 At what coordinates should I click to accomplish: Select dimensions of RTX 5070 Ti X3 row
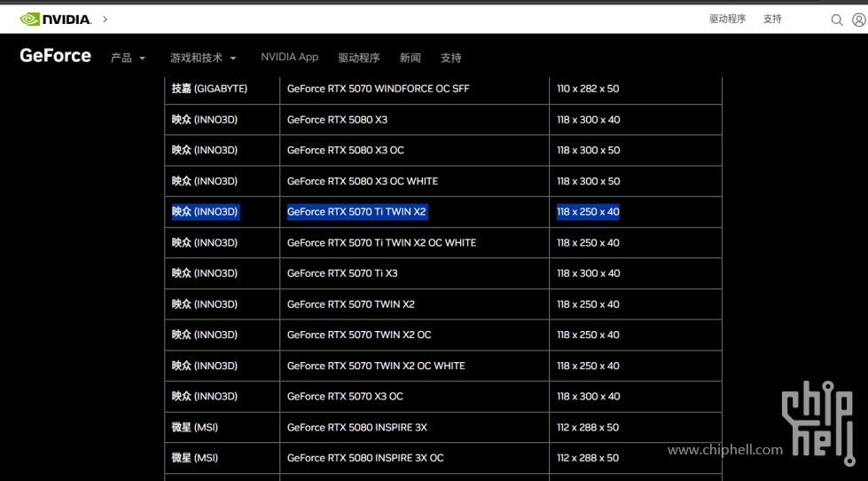[589, 273]
